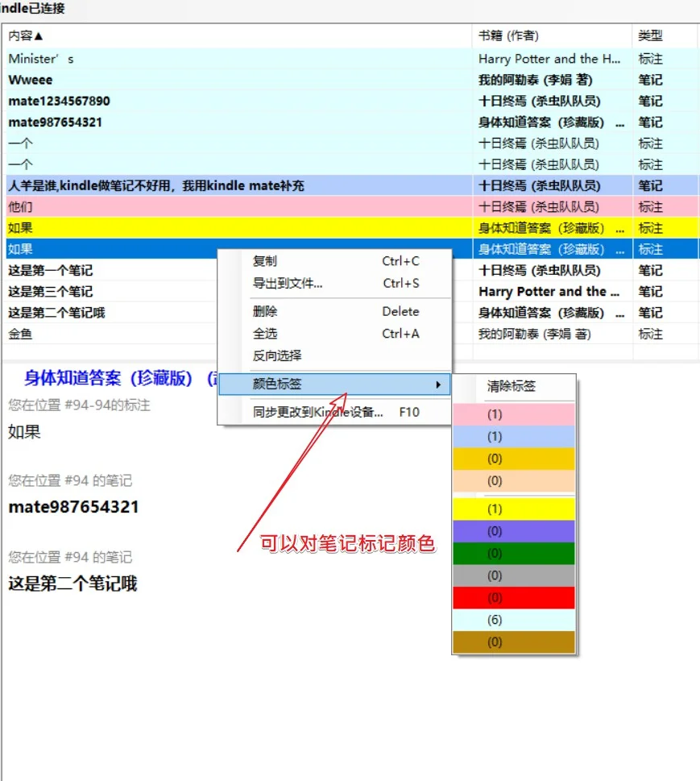The height and width of the screenshot is (781, 700).
Task: Expand the 颜色标签 submenu arrow
Action: [x=438, y=384]
